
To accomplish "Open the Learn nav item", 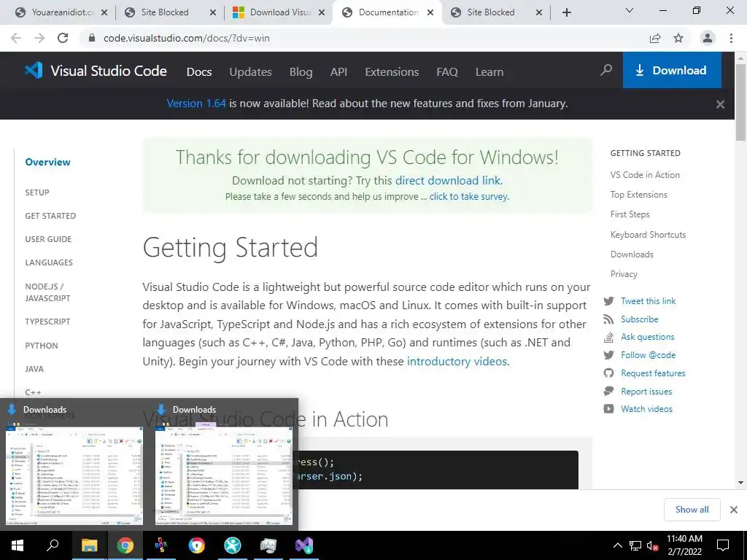I will [x=489, y=72].
